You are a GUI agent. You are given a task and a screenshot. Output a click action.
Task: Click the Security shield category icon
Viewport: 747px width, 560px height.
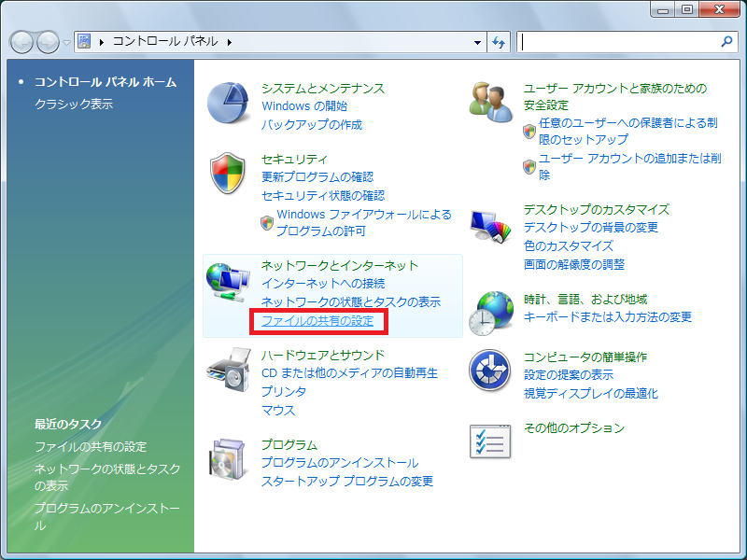229,174
